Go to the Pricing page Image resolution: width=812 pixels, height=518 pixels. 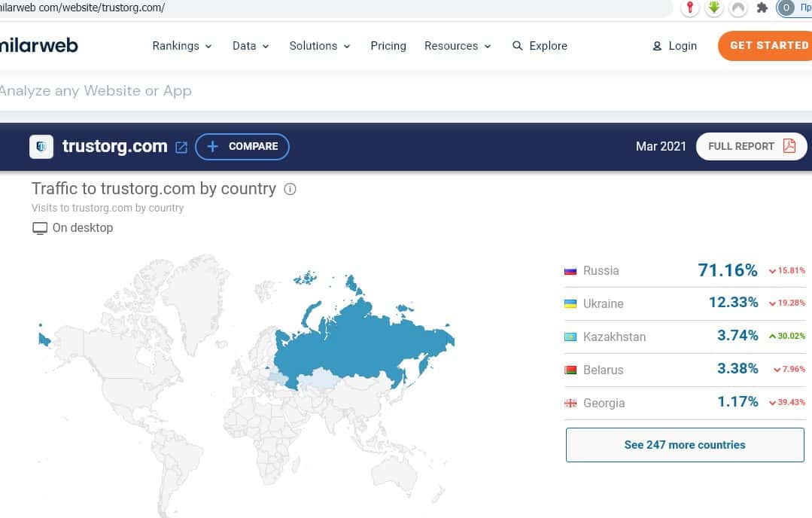click(388, 46)
